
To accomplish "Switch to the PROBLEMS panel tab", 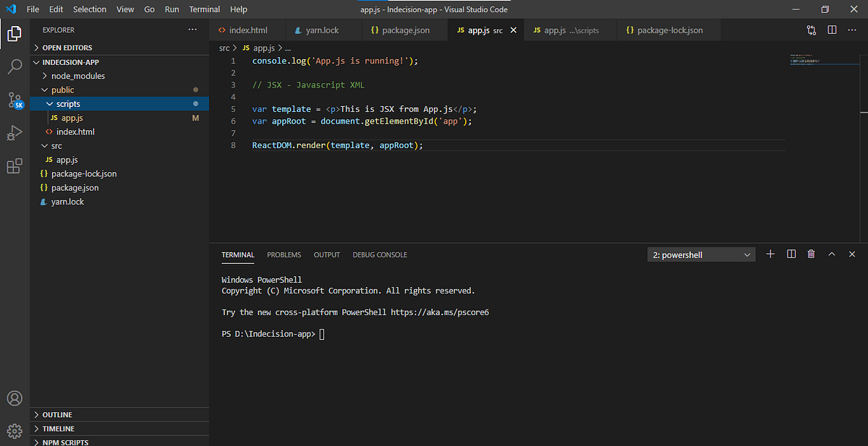I will click(x=284, y=254).
